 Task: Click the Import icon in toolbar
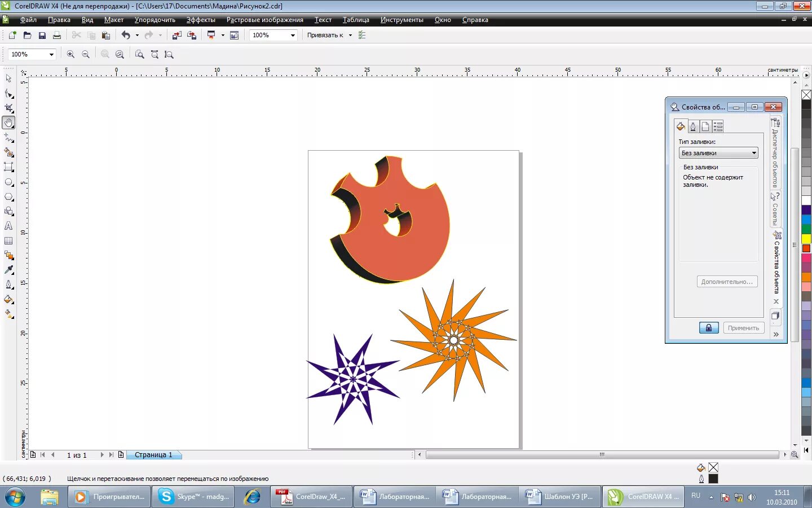pos(177,35)
